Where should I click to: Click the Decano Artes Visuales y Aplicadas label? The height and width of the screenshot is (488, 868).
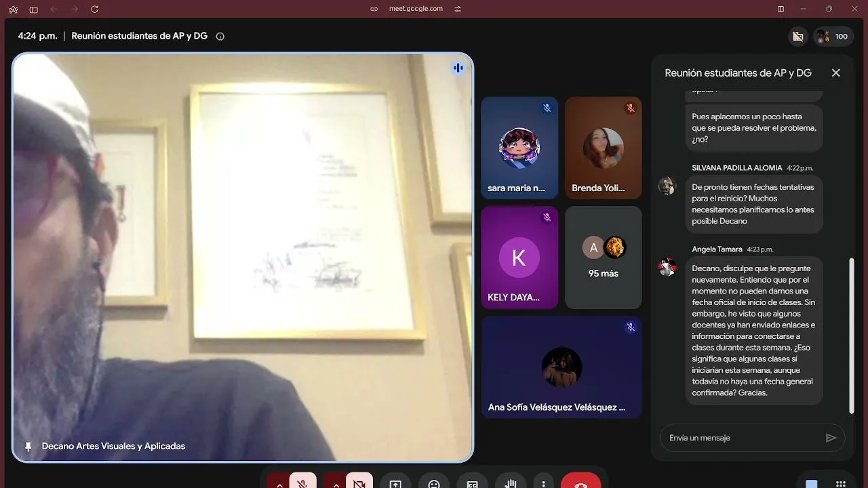(113, 447)
